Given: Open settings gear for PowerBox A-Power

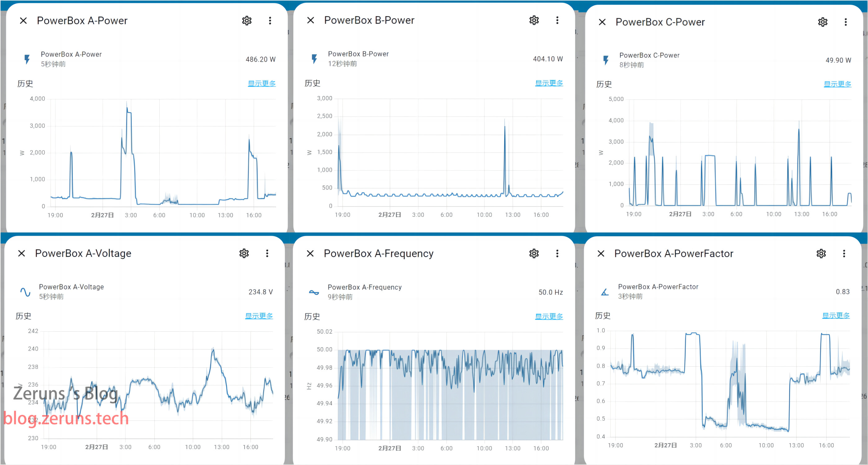Looking at the screenshot, I should click(247, 21).
